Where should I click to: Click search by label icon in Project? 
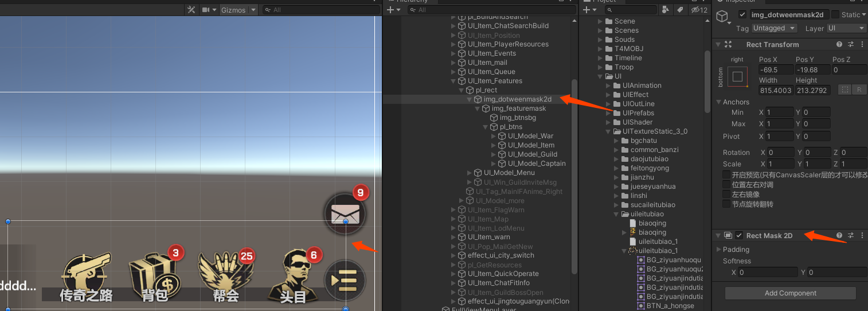pos(680,10)
